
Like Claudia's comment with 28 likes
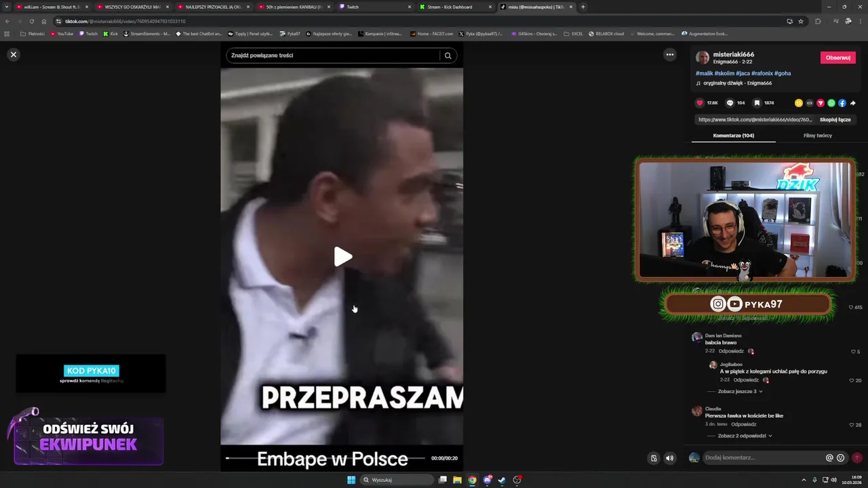(852, 425)
